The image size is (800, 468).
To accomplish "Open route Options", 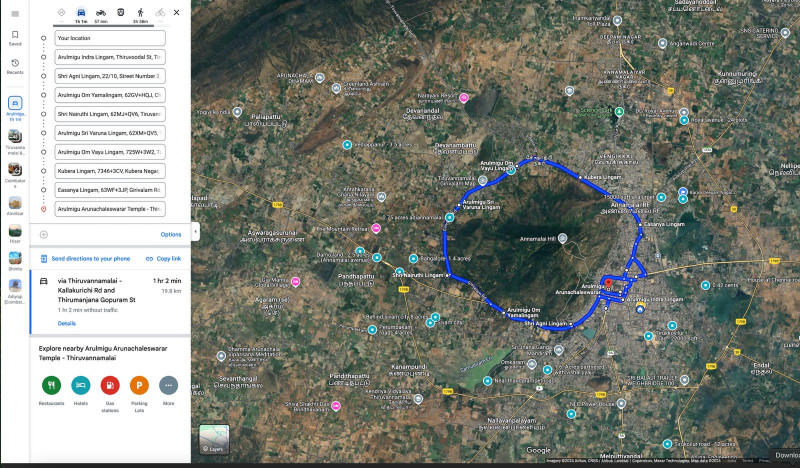I will [171, 234].
